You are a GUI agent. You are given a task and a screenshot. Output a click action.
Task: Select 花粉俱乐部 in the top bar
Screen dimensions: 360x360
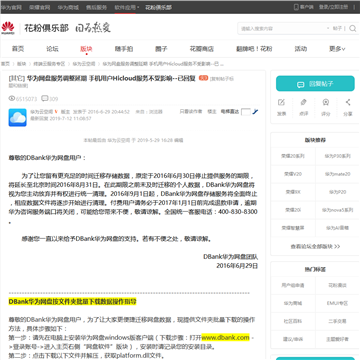(x=158, y=7)
